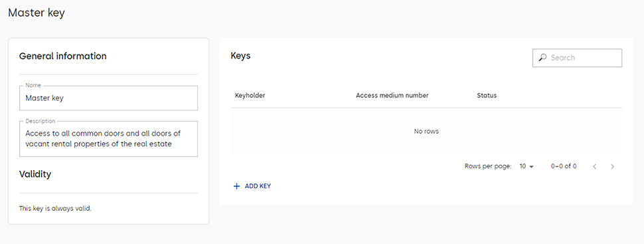Select the General information heading
The height and width of the screenshot is (244, 644).
coord(63,56)
